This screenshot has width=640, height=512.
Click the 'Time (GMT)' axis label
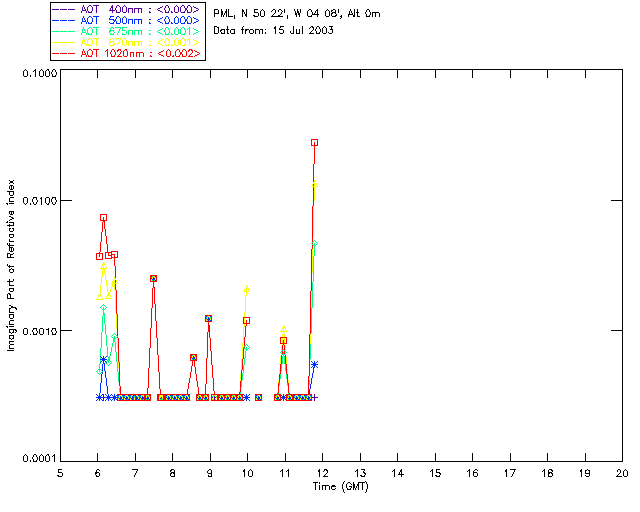340,487
